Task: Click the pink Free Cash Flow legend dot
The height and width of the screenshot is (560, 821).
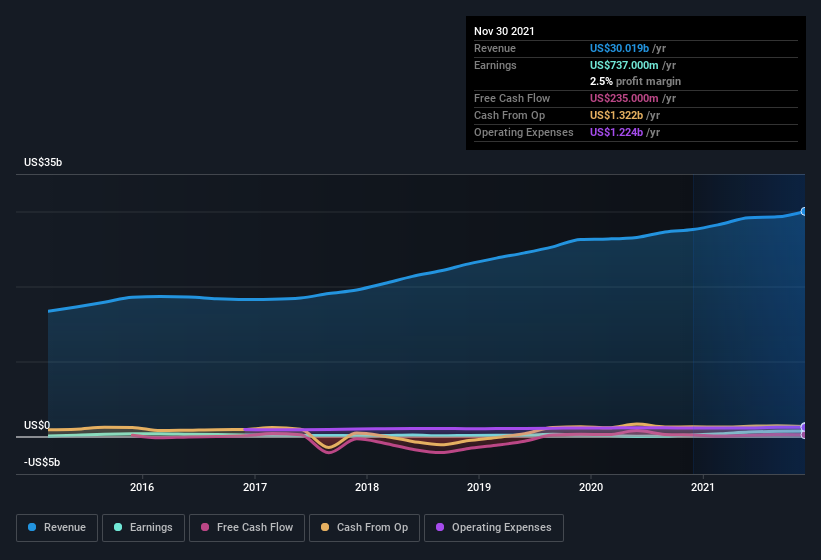Action: tap(205, 527)
